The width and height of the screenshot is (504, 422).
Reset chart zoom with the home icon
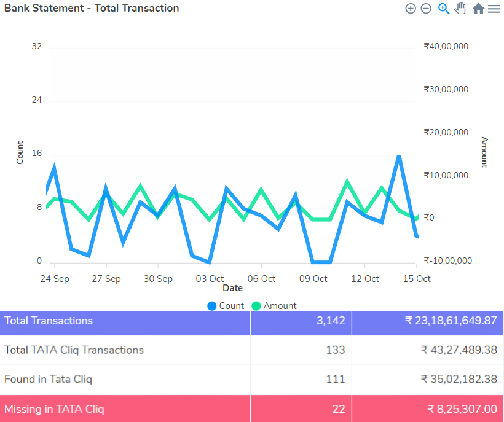click(478, 9)
